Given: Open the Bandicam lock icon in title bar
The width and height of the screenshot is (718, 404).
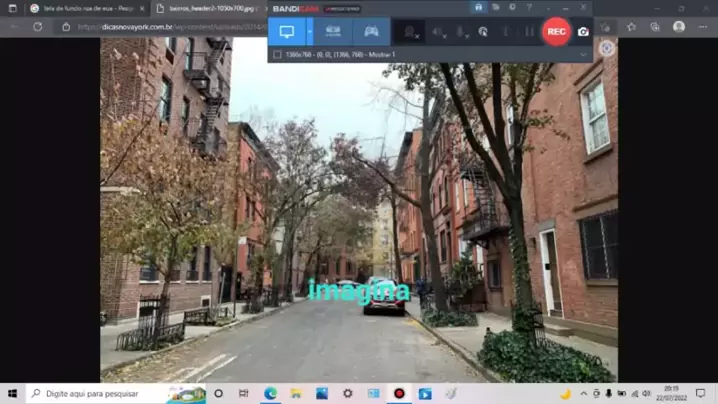Looking at the screenshot, I should coord(479,8).
